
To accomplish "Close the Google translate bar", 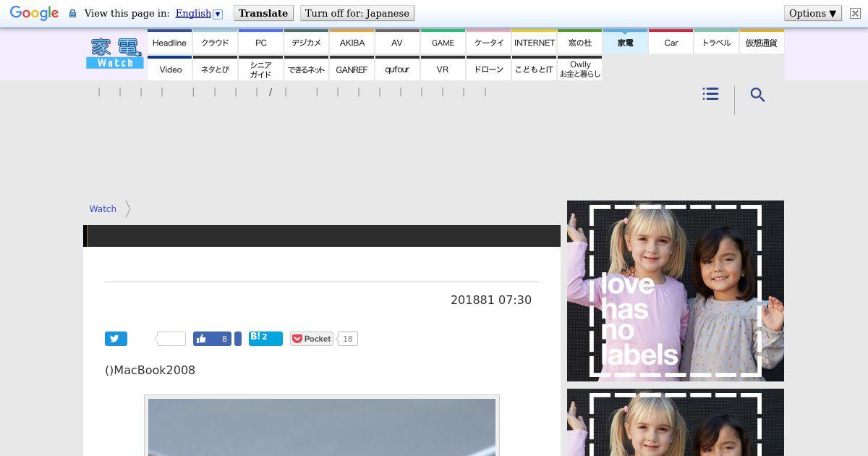I will pos(855,13).
